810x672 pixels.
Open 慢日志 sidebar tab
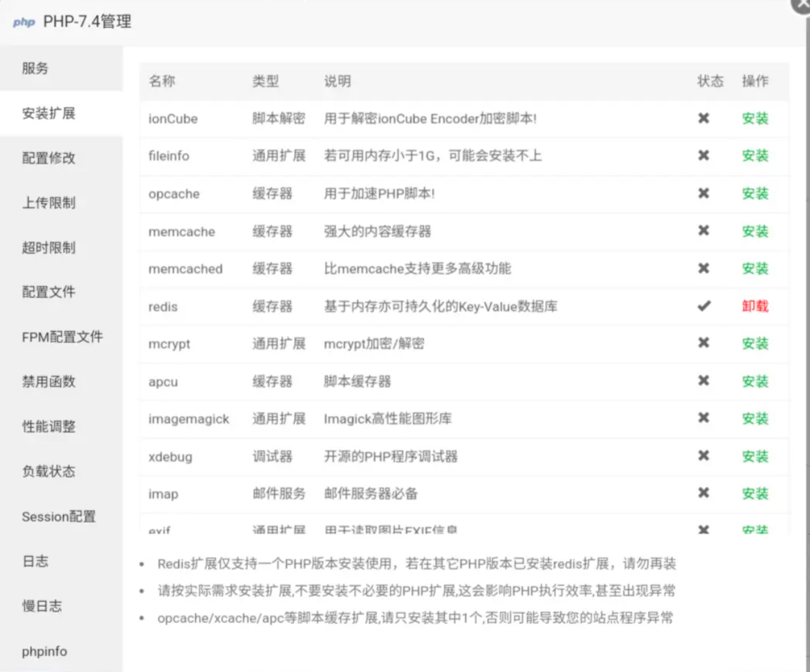click(61, 606)
